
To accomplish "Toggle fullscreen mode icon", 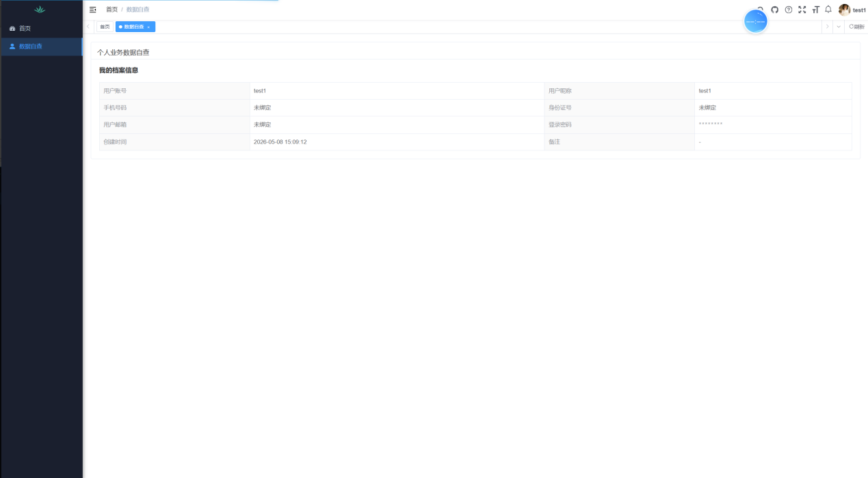I will pyautogui.click(x=802, y=10).
